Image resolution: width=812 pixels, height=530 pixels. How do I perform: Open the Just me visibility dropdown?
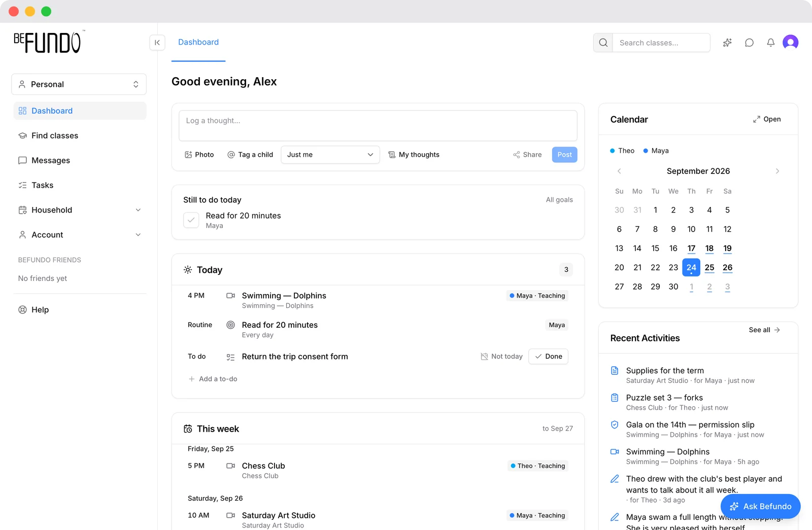coord(330,155)
